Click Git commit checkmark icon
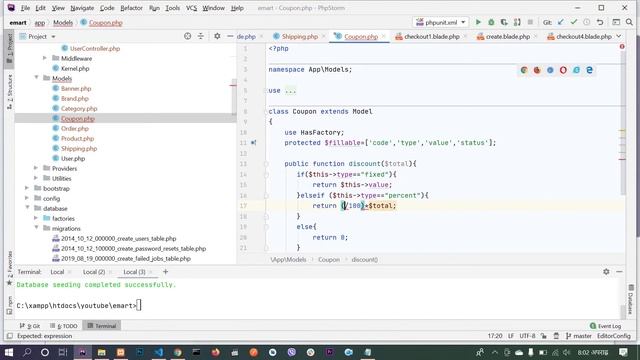The image size is (640, 360). pos(573,22)
